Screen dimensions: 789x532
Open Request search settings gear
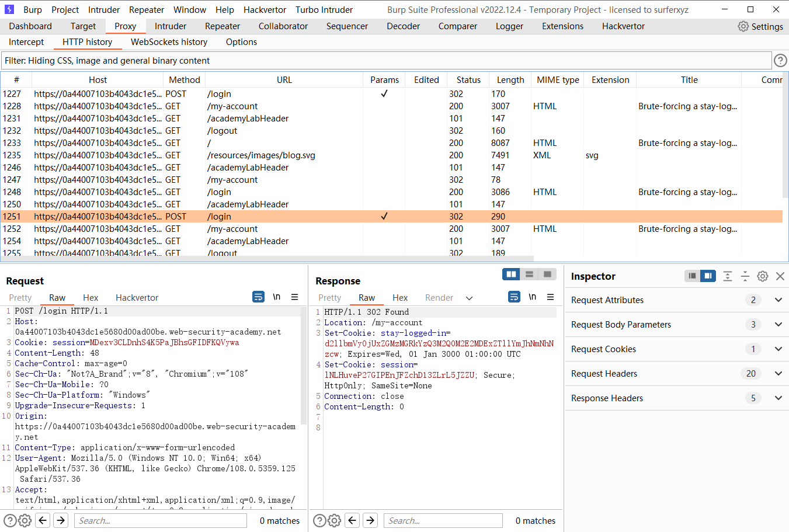(25, 520)
